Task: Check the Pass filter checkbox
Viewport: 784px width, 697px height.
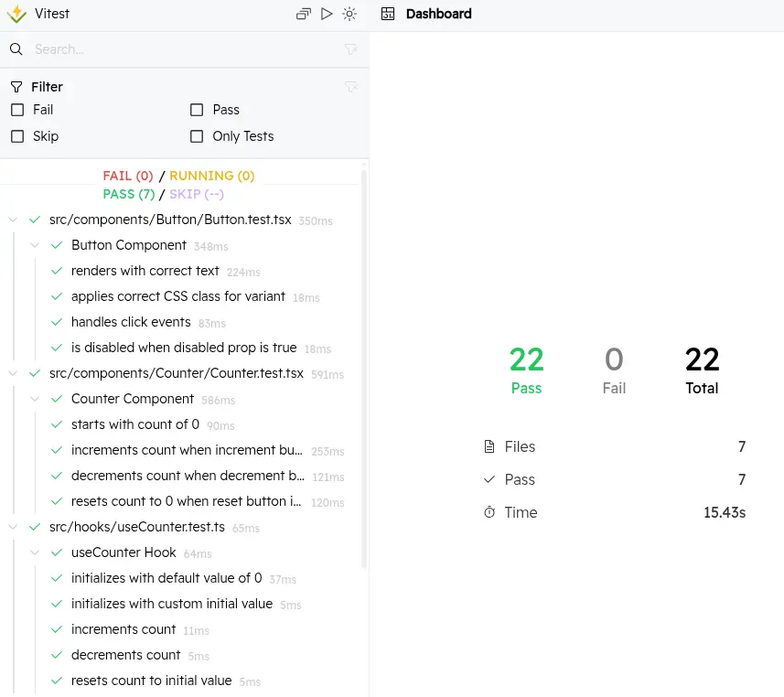Action: 197,110
